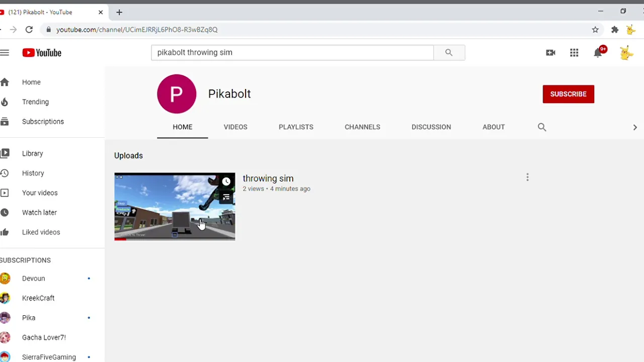Viewport: 644px width, 362px height.
Task: Add throwing sim to Watch later
Action: (226, 182)
